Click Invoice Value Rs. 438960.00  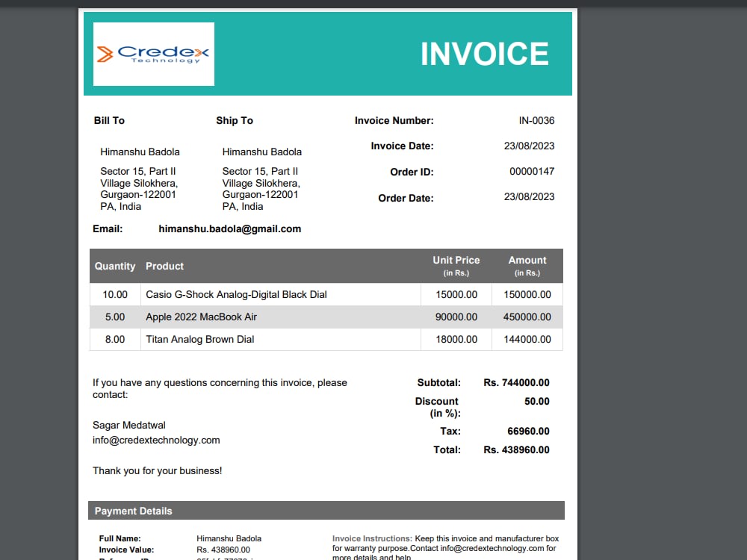pos(223,550)
